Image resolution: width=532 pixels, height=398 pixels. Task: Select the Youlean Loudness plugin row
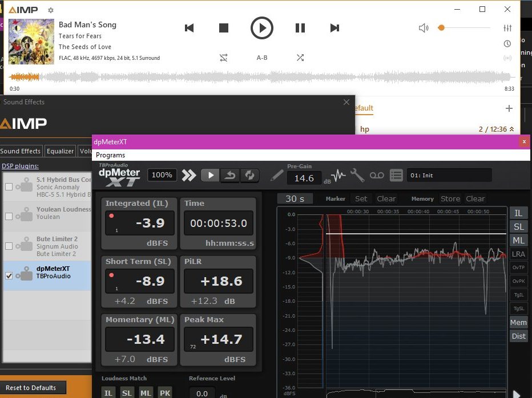pos(47,216)
